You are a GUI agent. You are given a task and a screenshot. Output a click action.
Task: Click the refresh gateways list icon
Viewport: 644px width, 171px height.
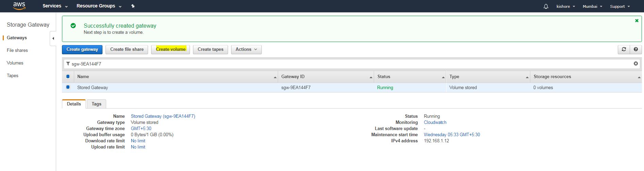[624, 49]
